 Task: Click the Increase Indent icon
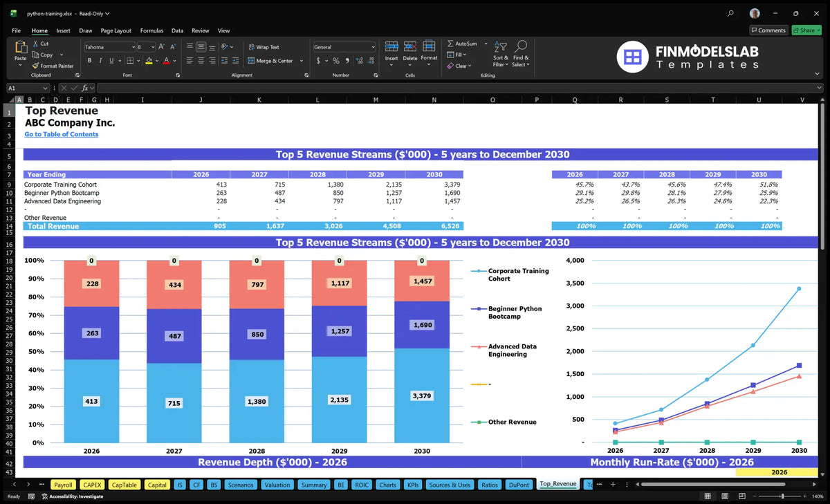tap(235, 61)
